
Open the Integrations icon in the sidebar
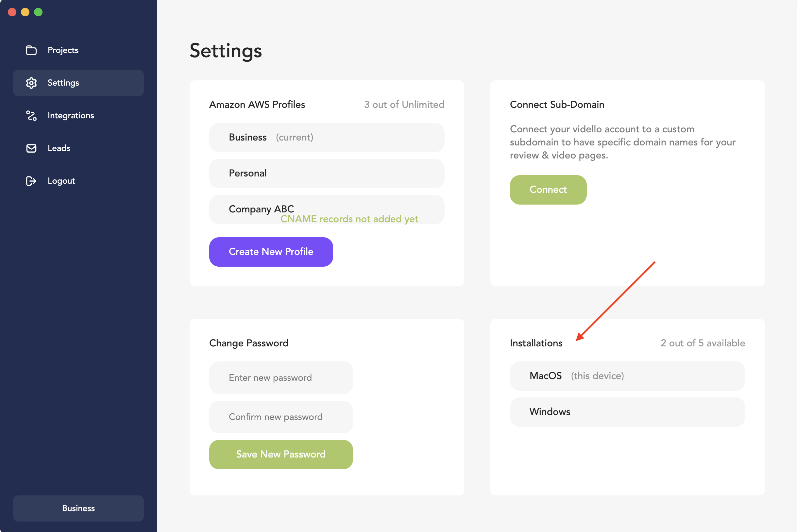pyautogui.click(x=31, y=116)
